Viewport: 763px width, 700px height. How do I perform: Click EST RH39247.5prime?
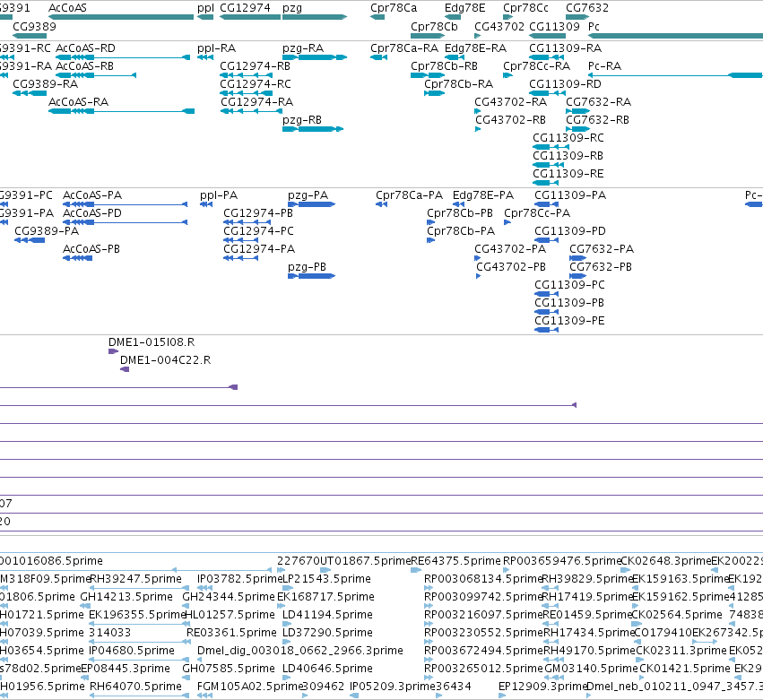pos(136,579)
